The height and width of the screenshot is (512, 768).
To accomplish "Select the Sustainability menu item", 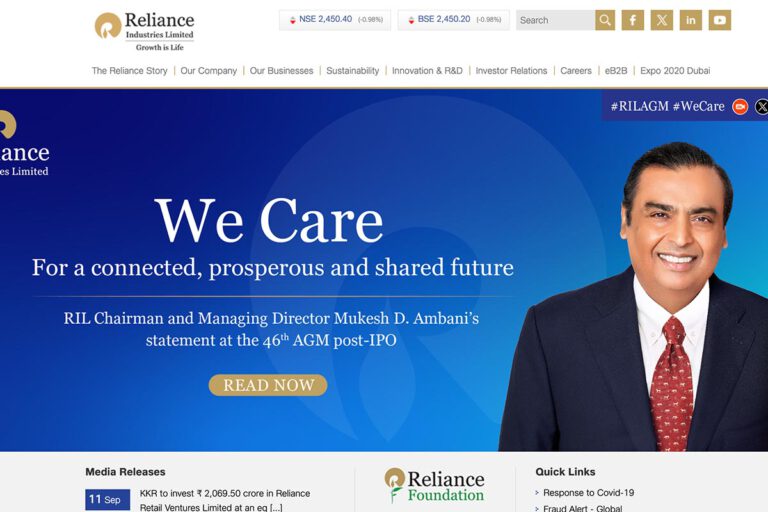I will point(353,71).
